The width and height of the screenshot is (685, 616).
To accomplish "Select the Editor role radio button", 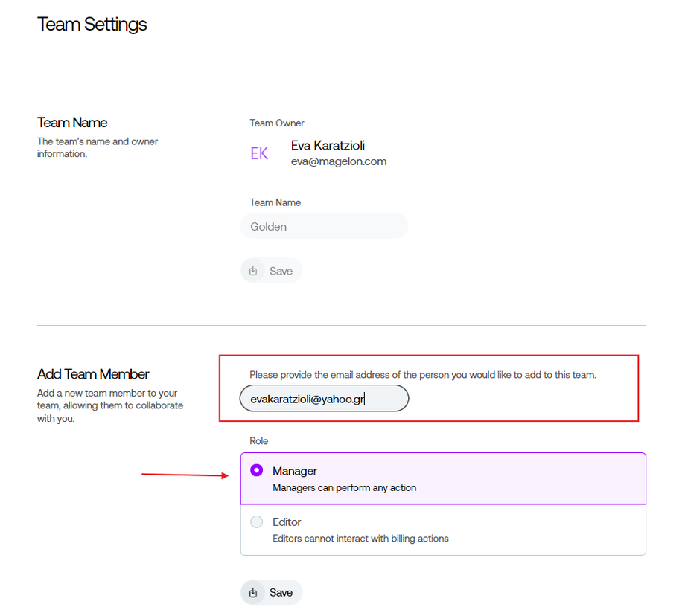I will (x=257, y=522).
